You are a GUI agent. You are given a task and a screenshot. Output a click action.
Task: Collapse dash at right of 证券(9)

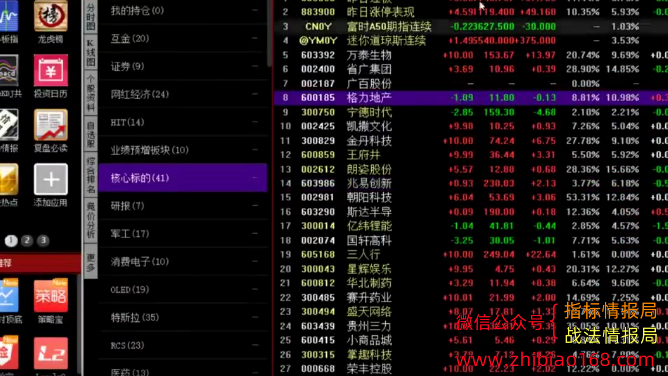(254, 66)
